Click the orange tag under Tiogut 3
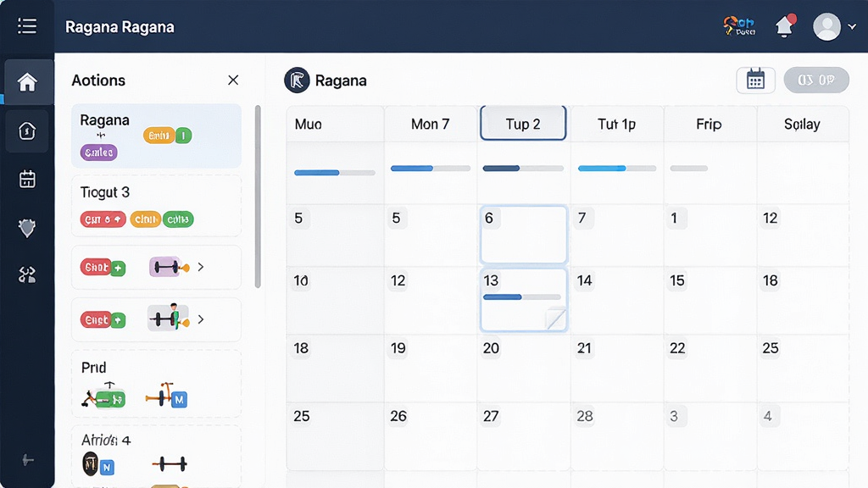 point(145,219)
